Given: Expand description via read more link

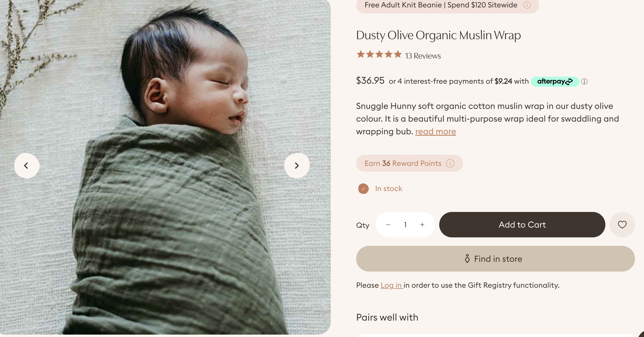Looking at the screenshot, I should pyautogui.click(x=436, y=131).
